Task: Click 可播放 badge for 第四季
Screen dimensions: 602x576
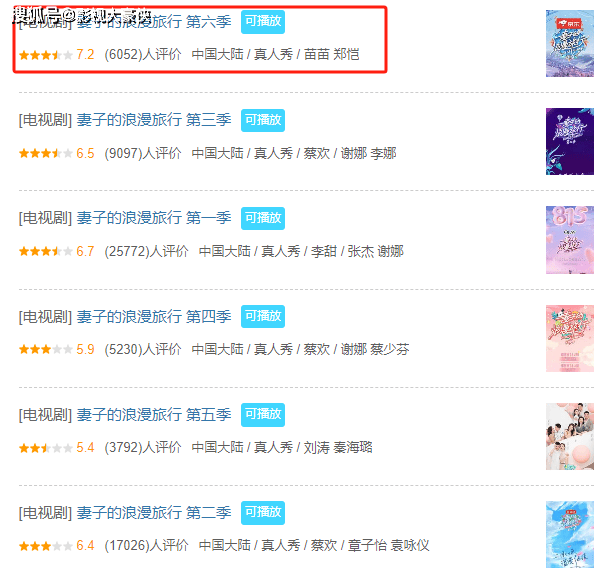Action: (x=263, y=316)
